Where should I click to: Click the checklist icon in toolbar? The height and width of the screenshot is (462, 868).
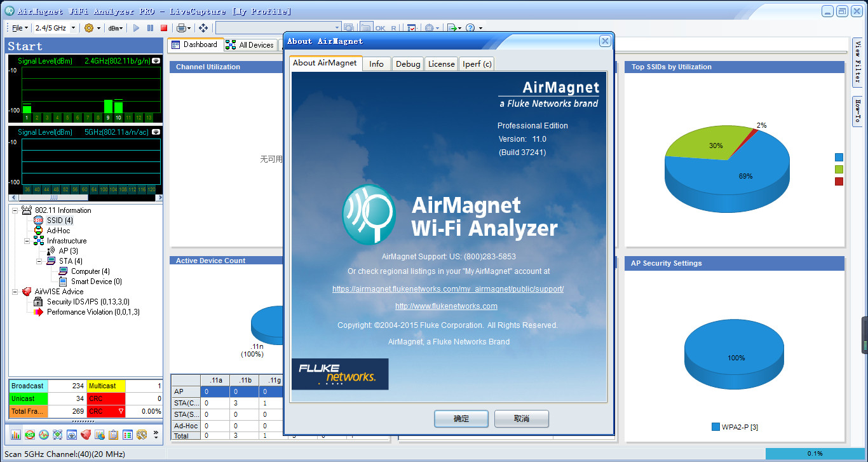(x=412, y=28)
